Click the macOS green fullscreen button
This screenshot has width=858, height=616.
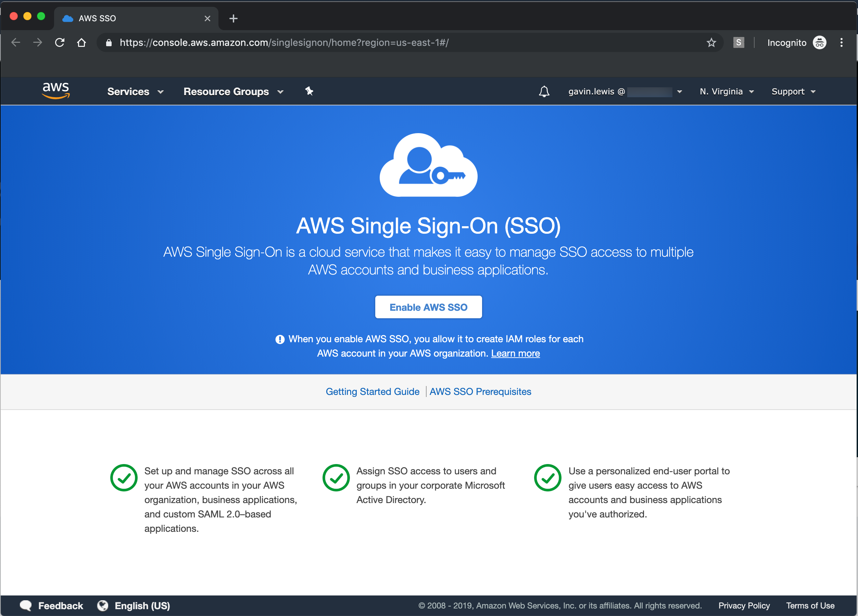click(x=41, y=16)
